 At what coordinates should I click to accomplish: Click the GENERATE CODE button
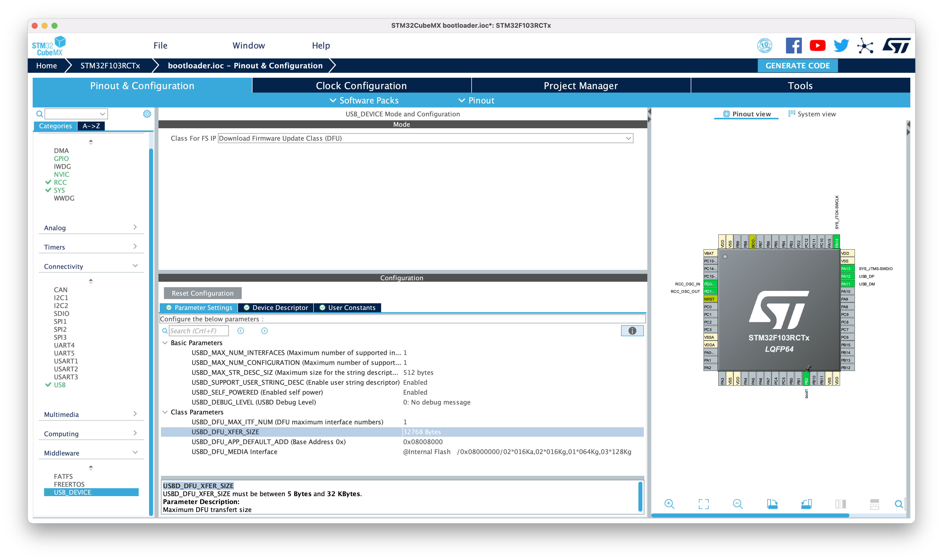pyautogui.click(x=797, y=66)
